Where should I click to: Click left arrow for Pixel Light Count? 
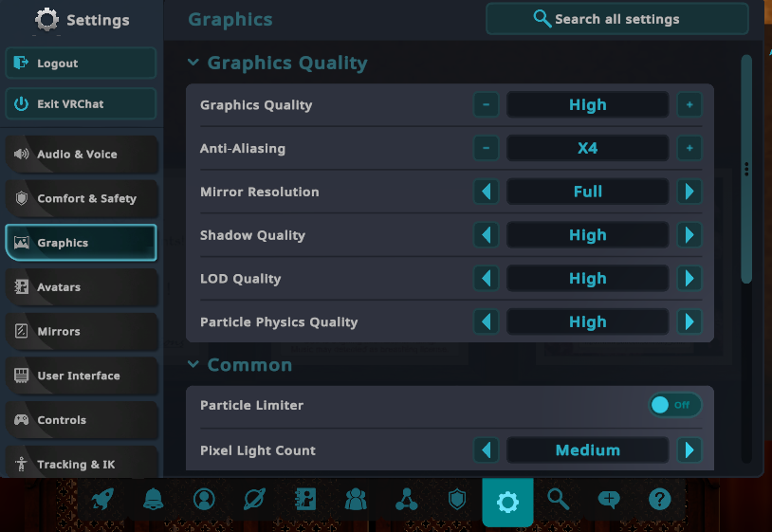486,449
